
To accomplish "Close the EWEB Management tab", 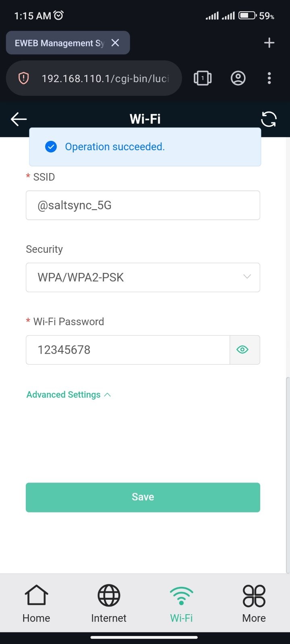I will point(115,43).
